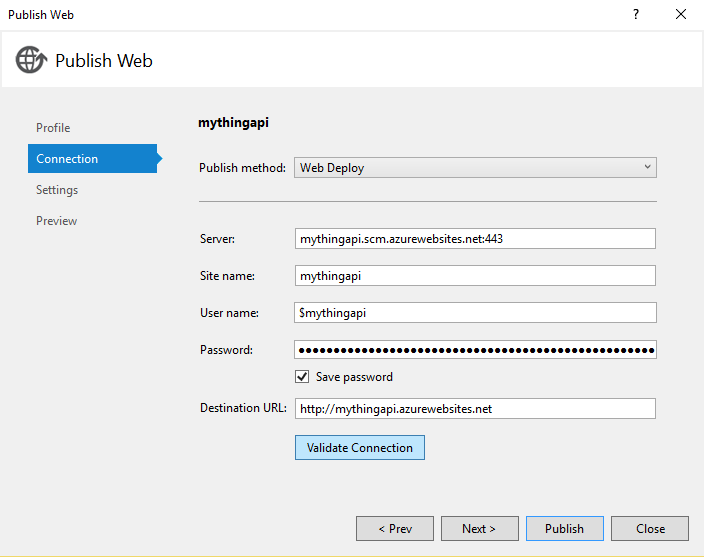Advance using the Next button
The width and height of the screenshot is (704, 557).
coord(479,529)
